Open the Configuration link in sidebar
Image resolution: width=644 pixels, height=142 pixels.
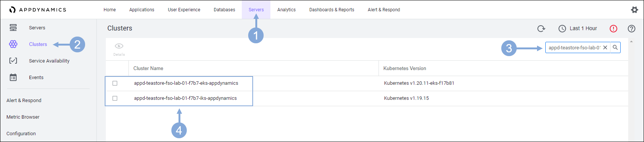coord(21,134)
